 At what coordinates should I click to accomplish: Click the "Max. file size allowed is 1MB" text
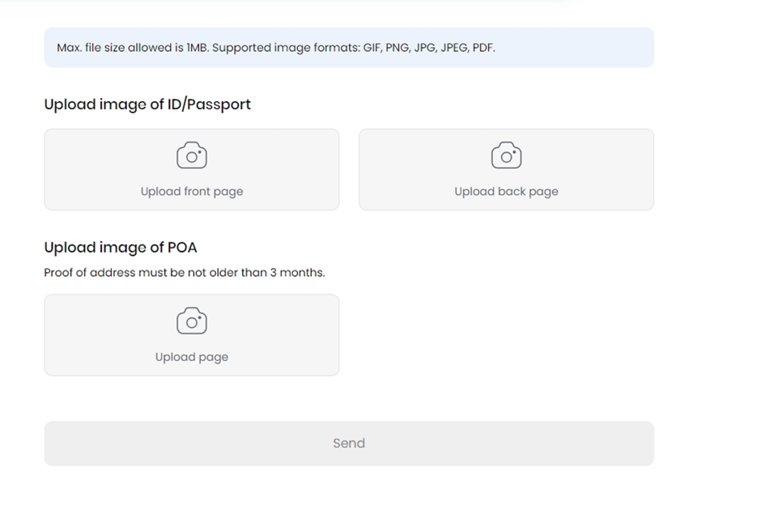point(133,48)
